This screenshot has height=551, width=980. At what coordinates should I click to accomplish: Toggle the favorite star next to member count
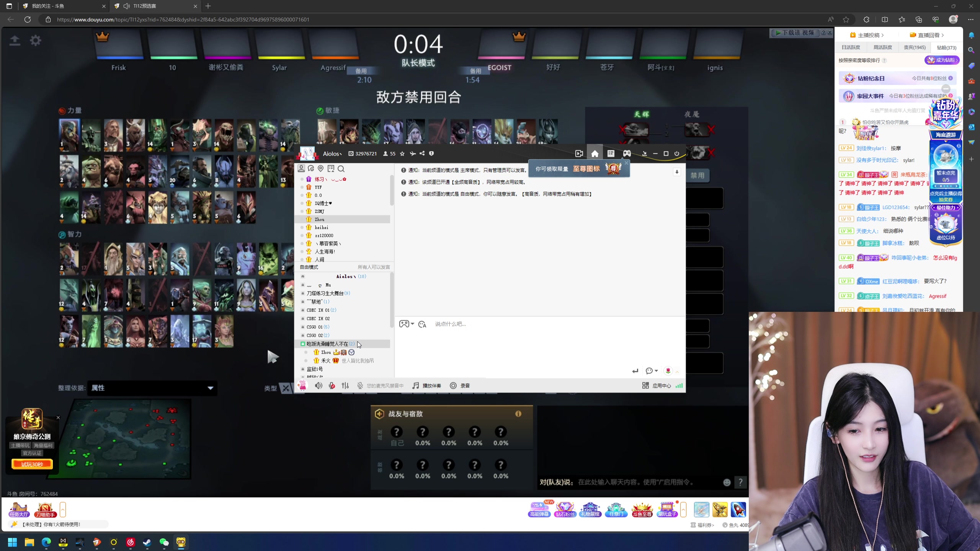(x=402, y=153)
